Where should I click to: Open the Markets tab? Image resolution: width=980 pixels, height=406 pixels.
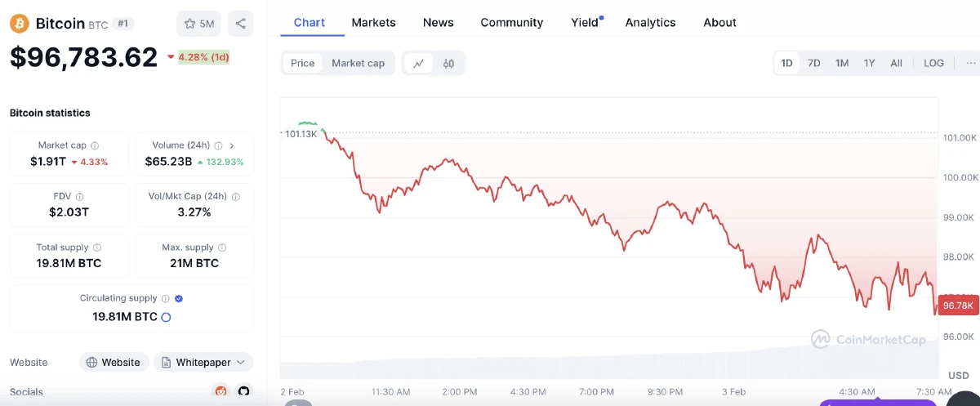coord(373,22)
